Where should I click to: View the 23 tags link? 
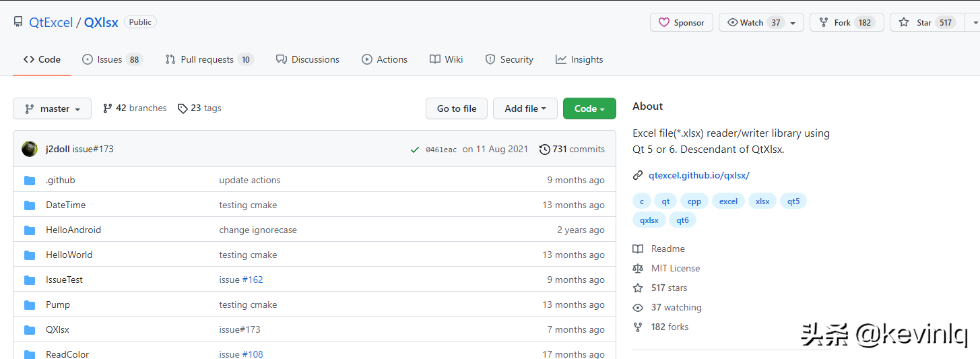click(x=199, y=108)
